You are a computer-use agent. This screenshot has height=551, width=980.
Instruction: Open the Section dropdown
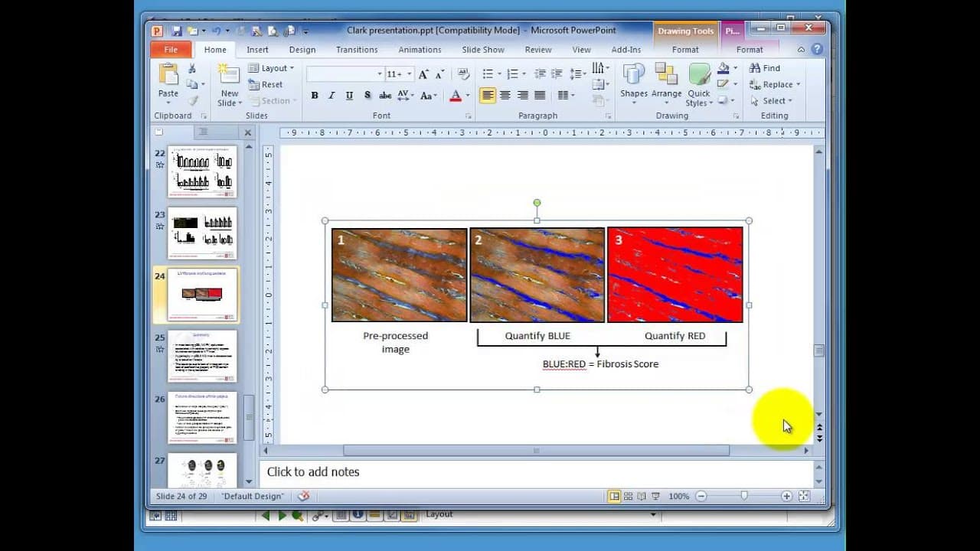point(274,101)
